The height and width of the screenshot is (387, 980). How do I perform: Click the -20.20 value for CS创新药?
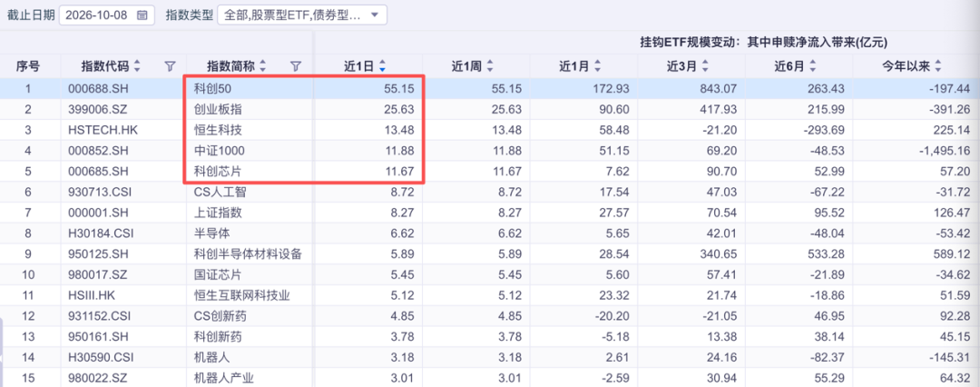tap(612, 315)
